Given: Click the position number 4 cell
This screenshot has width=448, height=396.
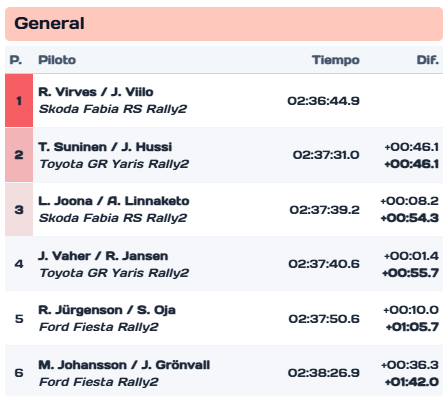Looking at the screenshot, I should (x=19, y=264).
